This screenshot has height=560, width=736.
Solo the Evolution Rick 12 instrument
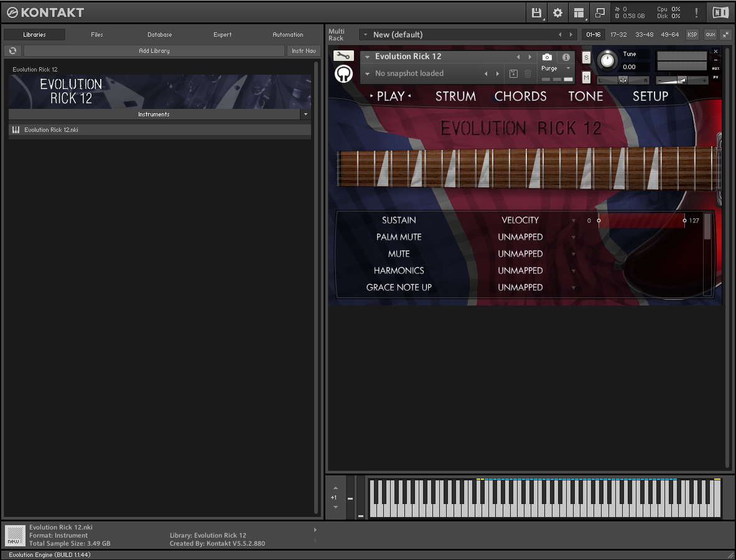(x=586, y=57)
